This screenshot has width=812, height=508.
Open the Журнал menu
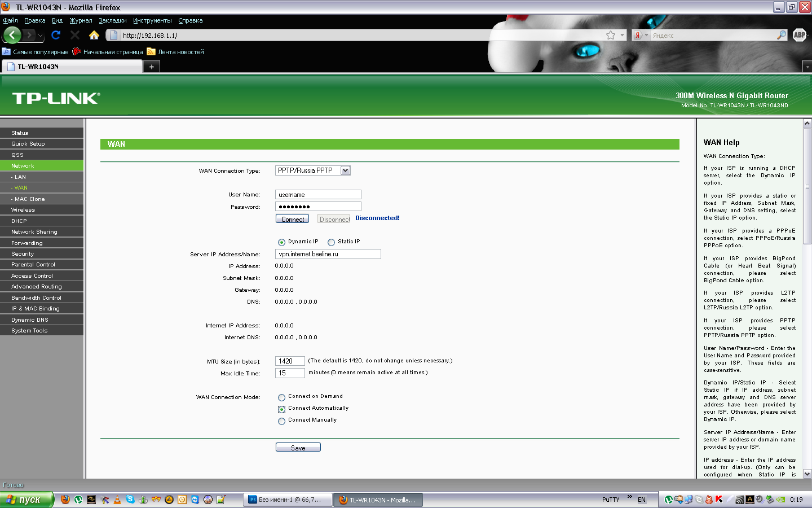(x=81, y=20)
